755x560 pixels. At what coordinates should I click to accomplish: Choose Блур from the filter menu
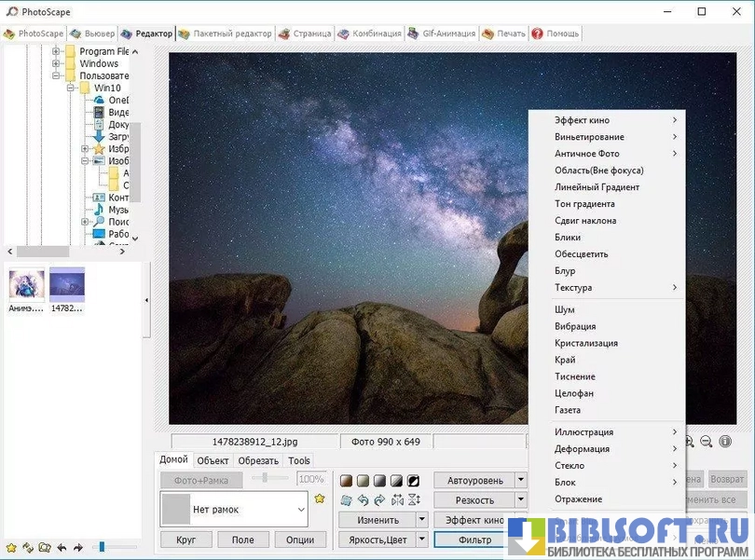click(x=566, y=271)
